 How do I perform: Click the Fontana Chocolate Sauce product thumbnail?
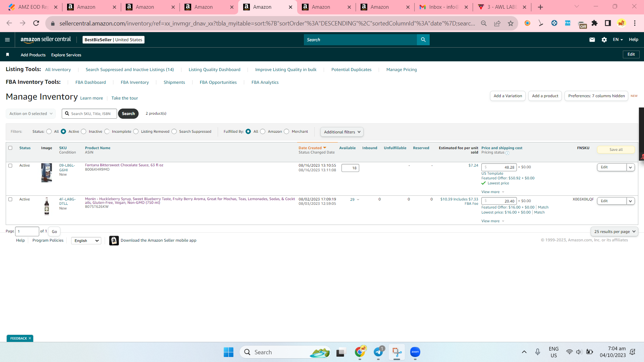pyautogui.click(x=47, y=173)
